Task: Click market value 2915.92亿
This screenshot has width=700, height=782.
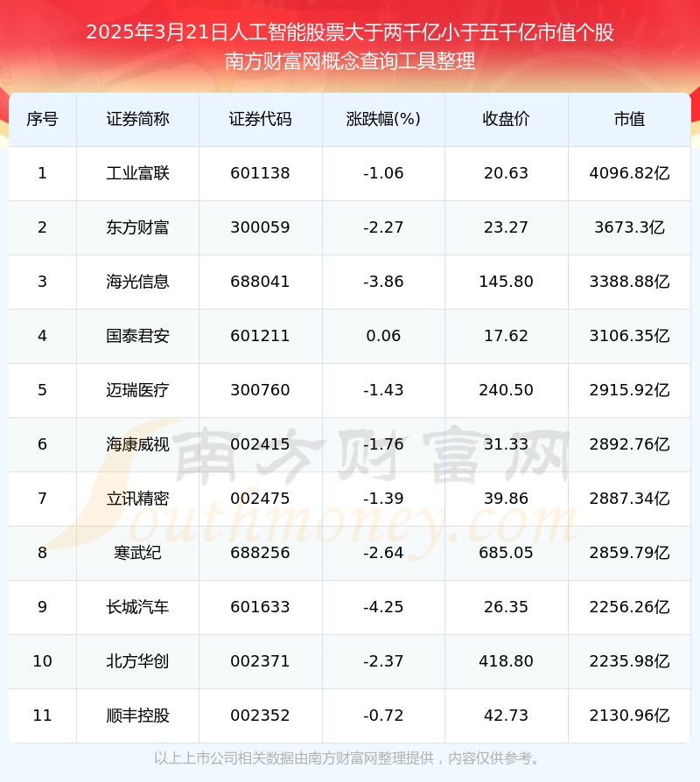Action: tap(630, 390)
